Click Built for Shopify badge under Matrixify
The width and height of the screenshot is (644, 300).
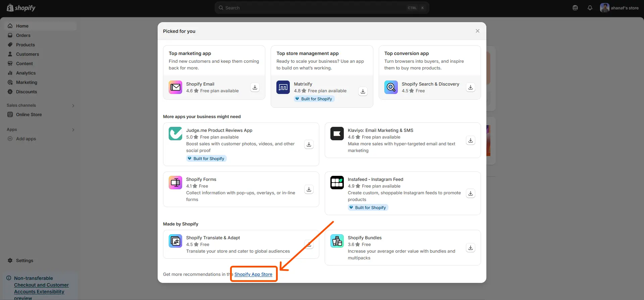[x=314, y=99]
